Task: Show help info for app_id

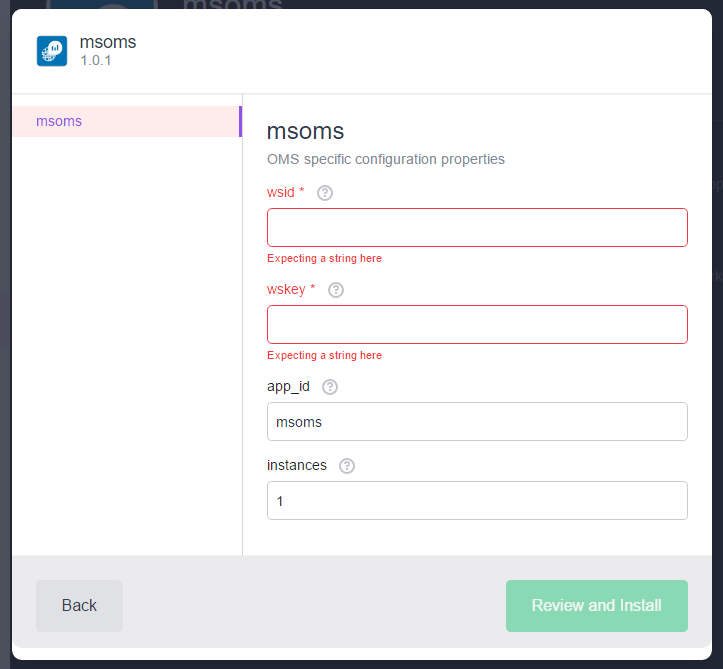Action: [330, 387]
